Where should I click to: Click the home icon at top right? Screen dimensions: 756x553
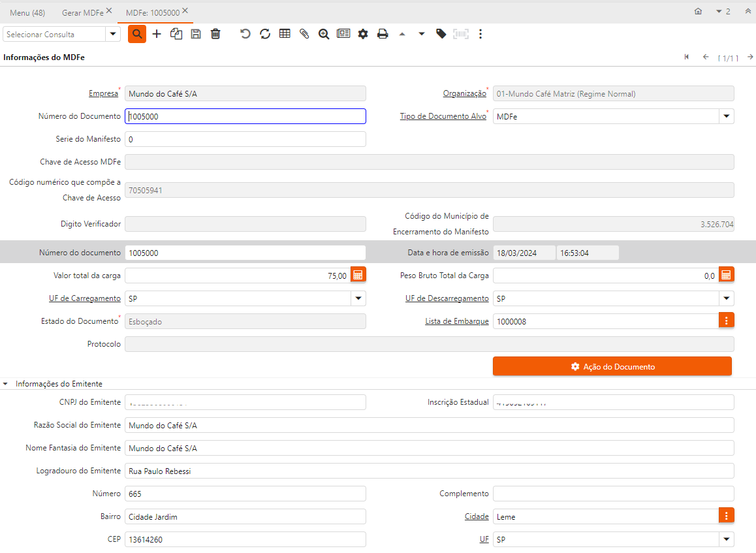[698, 12]
